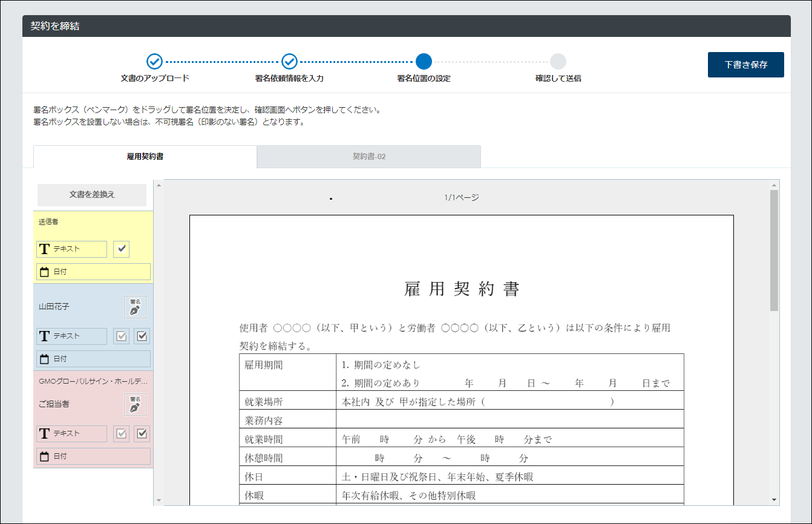Viewport: 812px width, 524px height.
Task: Click the completed 署名依頼情報を入力 step circle
Action: (289, 61)
